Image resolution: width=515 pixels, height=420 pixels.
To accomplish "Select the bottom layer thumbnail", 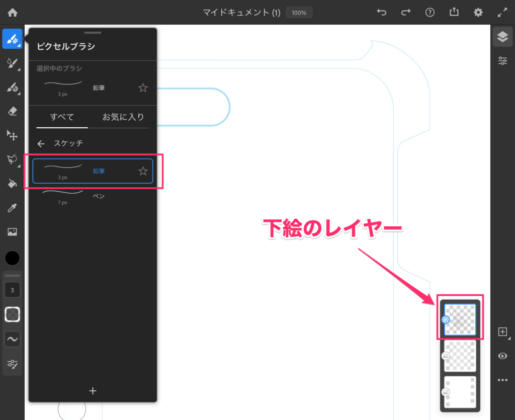I will 460,392.
